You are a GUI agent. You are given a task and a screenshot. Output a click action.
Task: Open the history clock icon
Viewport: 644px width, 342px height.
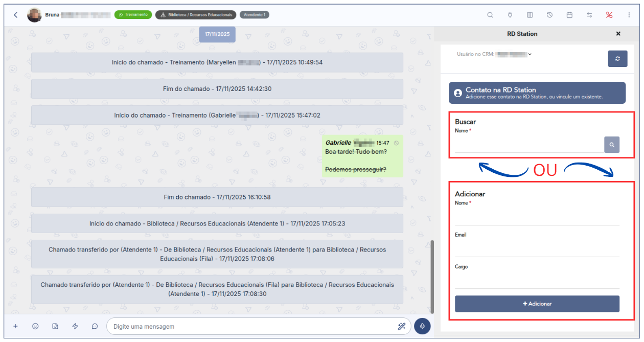click(549, 15)
